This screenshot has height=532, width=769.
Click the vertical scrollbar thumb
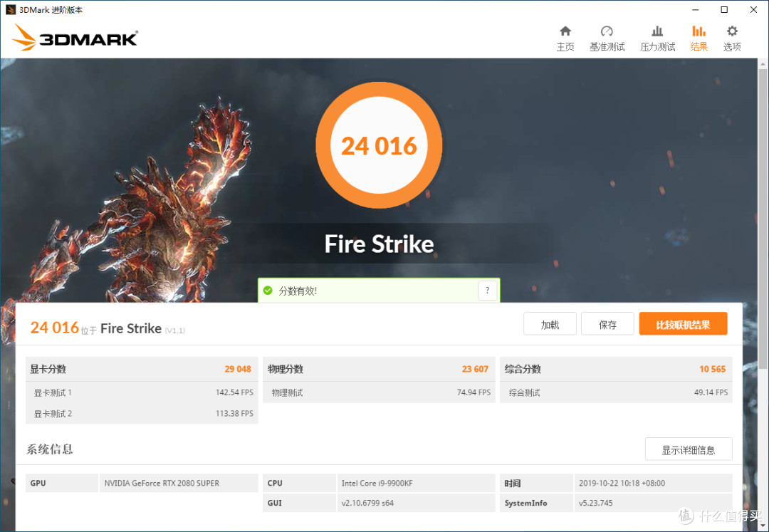763,218
